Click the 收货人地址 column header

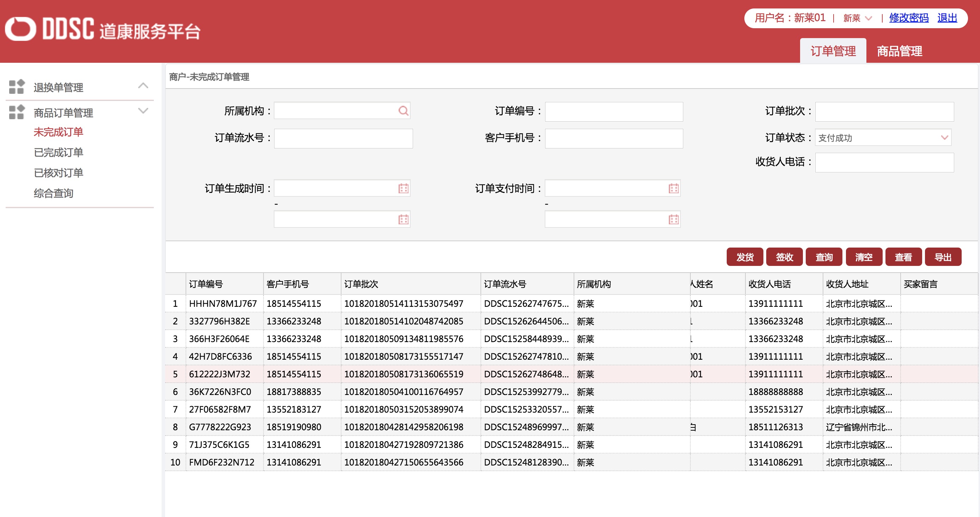coord(862,284)
